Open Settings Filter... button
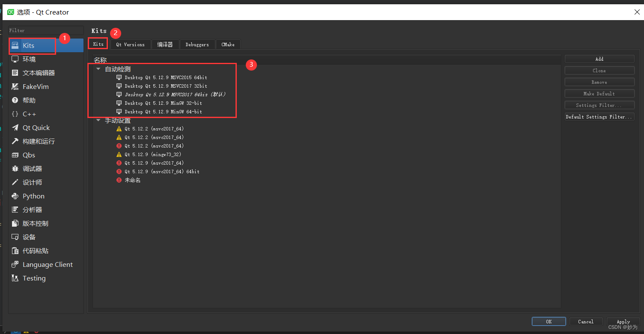Viewport: 644px width, 334px height. [599, 105]
